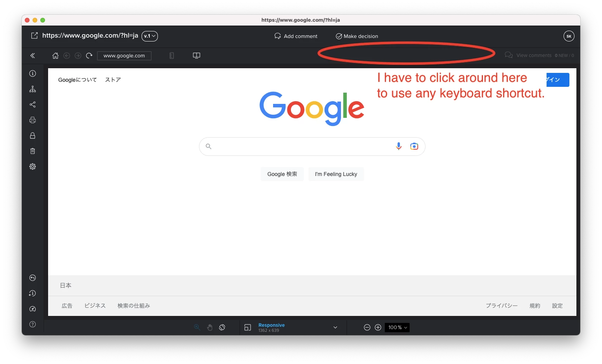Open the 100% zoom level dropdown
The width and height of the screenshot is (602, 364).
[397, 328]
